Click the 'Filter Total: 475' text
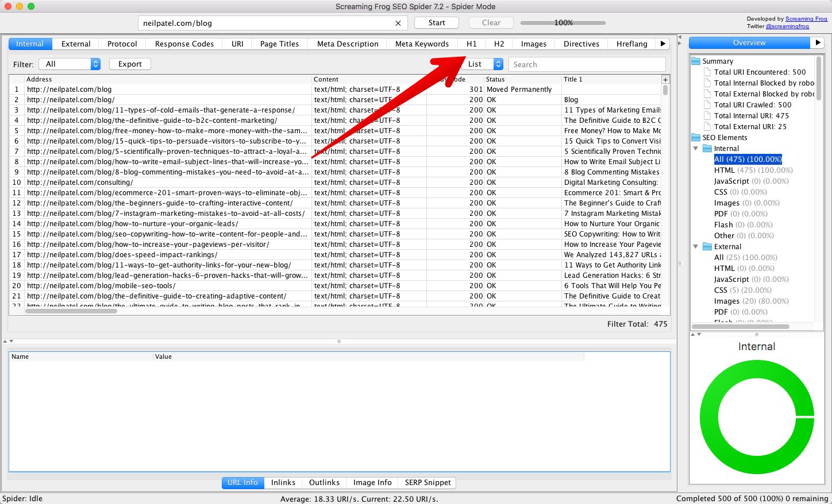Image resolution: width=832 pixels, height=504 pixels. pyautogui.click(x=637, y=324)
